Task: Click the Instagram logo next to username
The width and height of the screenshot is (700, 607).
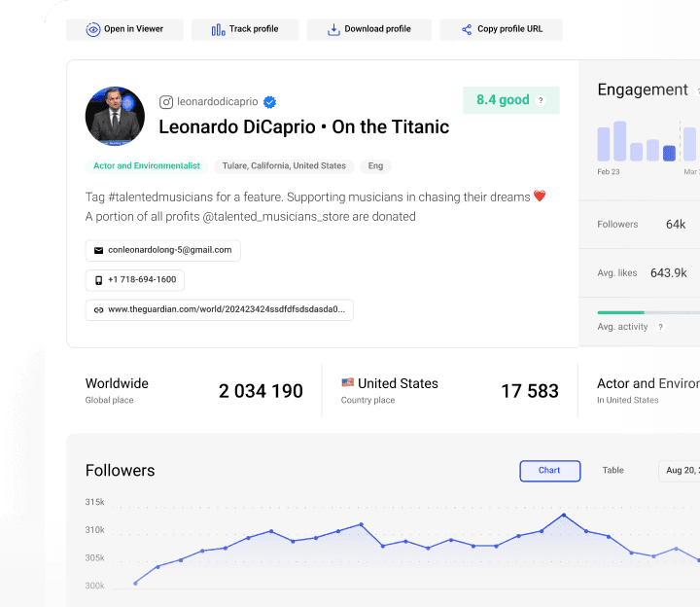Action: (x=166, y=102)
